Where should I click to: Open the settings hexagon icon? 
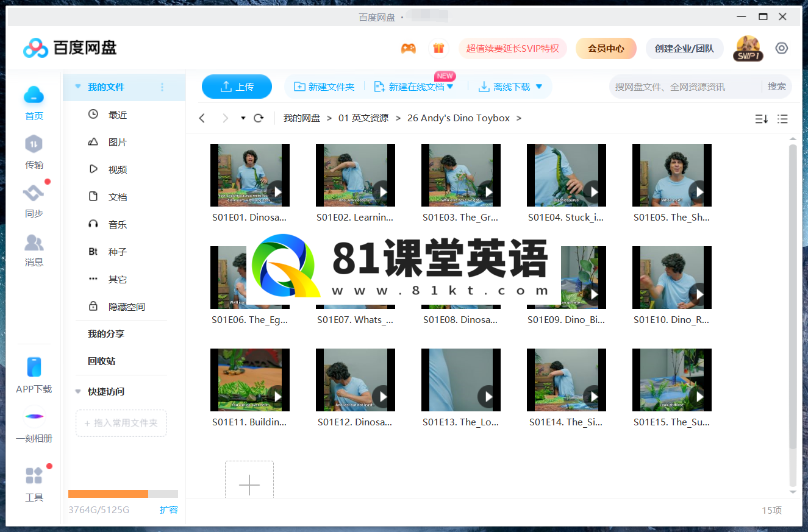coord(782,48)
